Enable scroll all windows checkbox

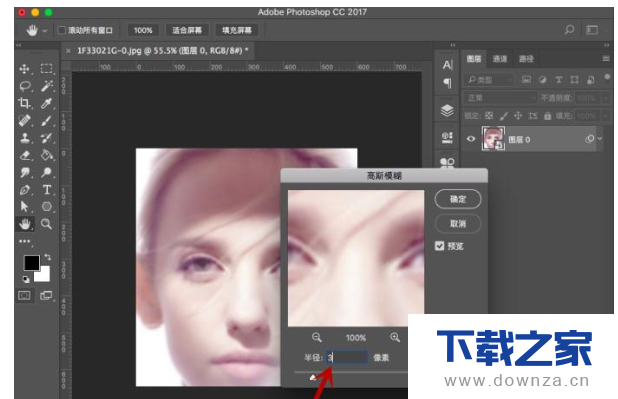point(62,30)
